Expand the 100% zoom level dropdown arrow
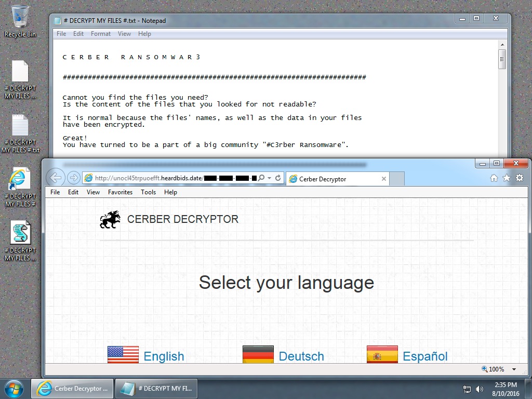This screenshot has width=532, height=399. [514, 369]
